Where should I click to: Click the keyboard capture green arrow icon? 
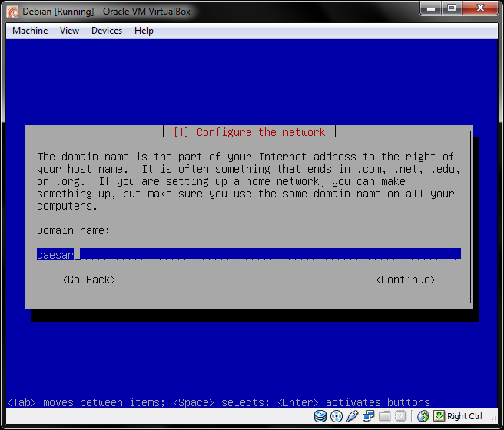439,416
